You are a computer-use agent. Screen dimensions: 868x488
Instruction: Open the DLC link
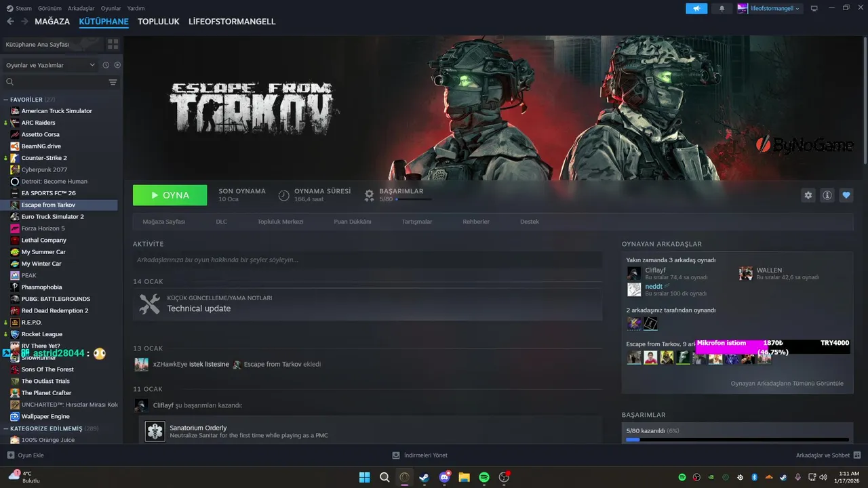pos(221,222)
